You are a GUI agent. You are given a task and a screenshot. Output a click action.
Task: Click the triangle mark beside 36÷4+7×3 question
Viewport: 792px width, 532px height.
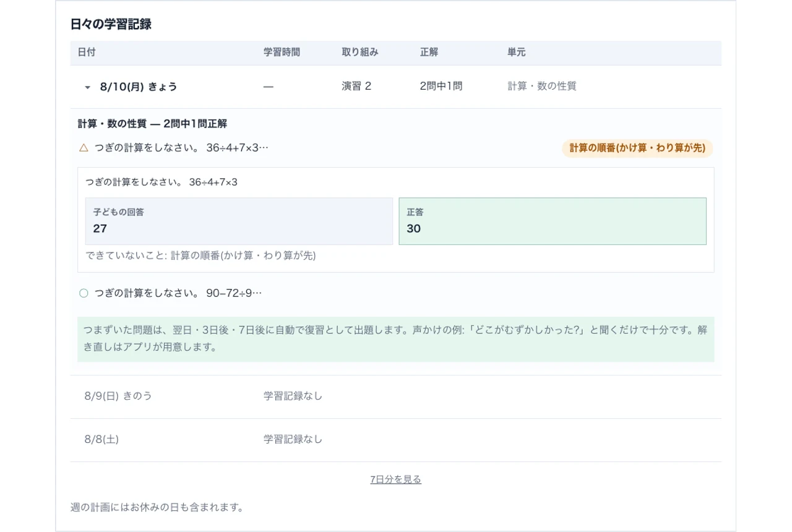coord(84,148)
